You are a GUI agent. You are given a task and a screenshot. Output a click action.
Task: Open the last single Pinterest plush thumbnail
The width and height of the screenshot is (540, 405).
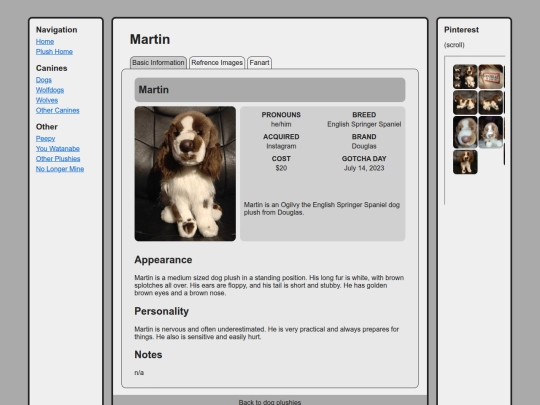pyautogui.click(x=465, y=162)
